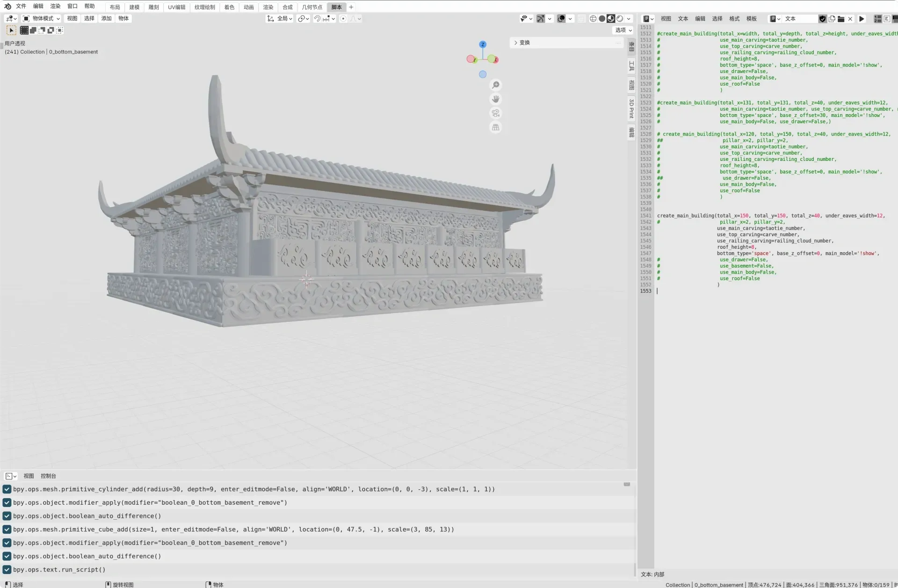Toggle viewport gizmos display
Image resolution: width=898 pixels, height=588 pixels.
pyautogui.click(x=541, y=19)
